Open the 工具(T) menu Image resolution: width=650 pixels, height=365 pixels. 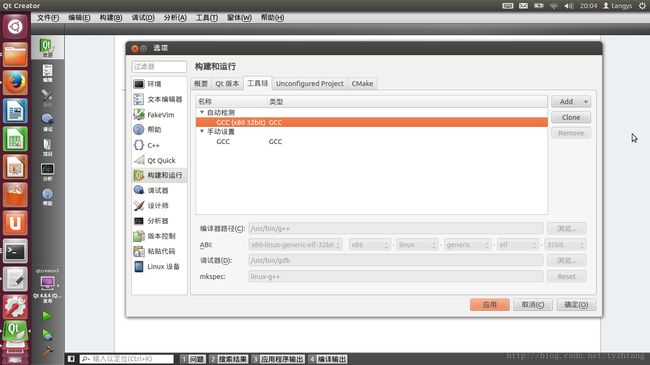pos(207,18)
